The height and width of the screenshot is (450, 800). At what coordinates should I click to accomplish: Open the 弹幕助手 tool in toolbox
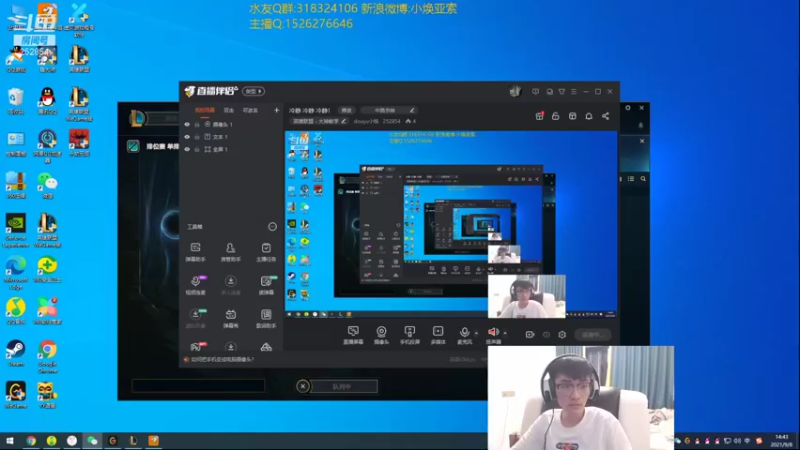click(x=195, y=252)
